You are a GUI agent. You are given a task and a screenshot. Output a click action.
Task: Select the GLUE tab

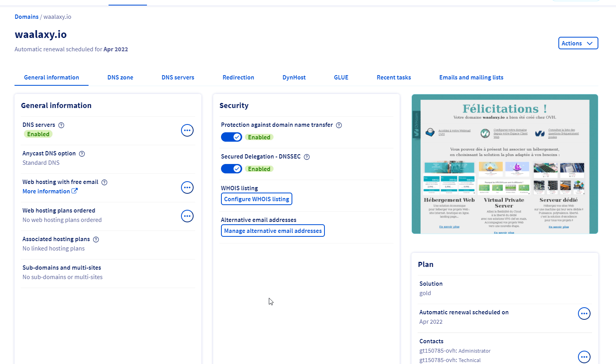[341, 77]
